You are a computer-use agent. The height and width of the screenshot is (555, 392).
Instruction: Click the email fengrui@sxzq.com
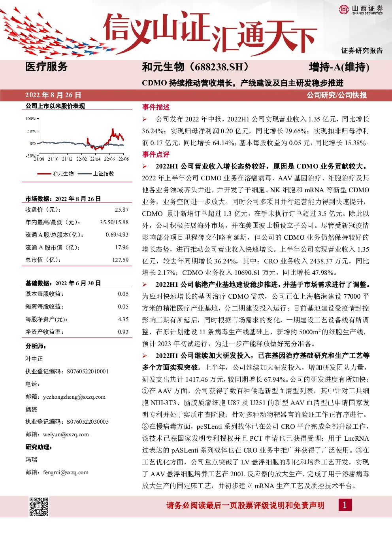tap(66, 472)
